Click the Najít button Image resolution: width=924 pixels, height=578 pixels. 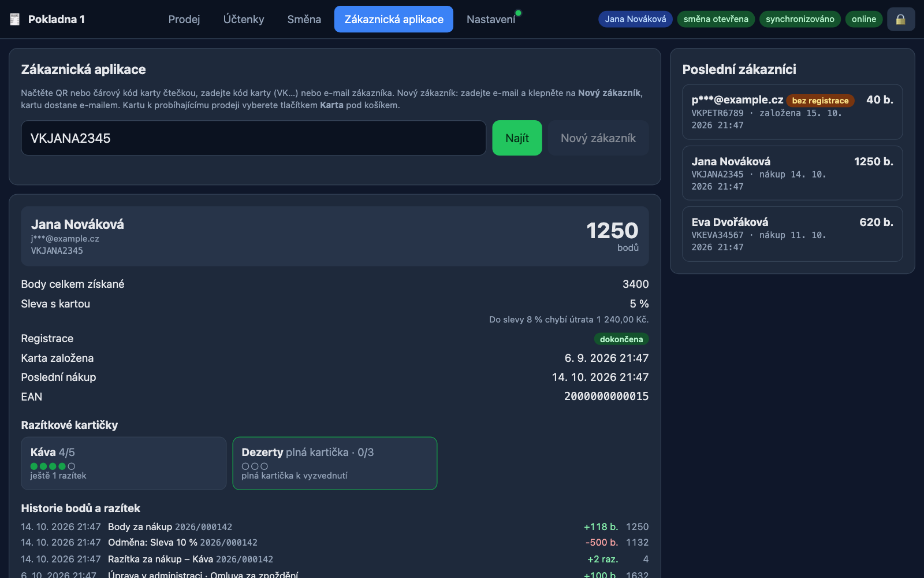(x=517, y=138)
